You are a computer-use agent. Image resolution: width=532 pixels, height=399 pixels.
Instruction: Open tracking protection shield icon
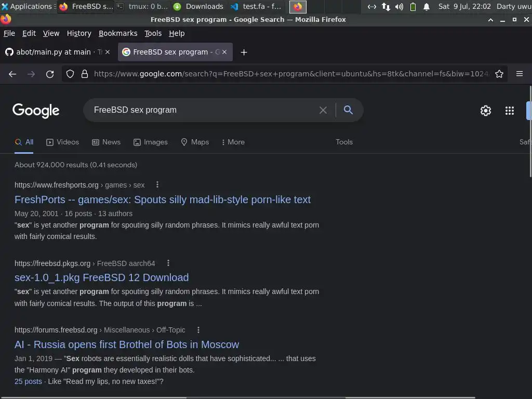tap(70, 74)
